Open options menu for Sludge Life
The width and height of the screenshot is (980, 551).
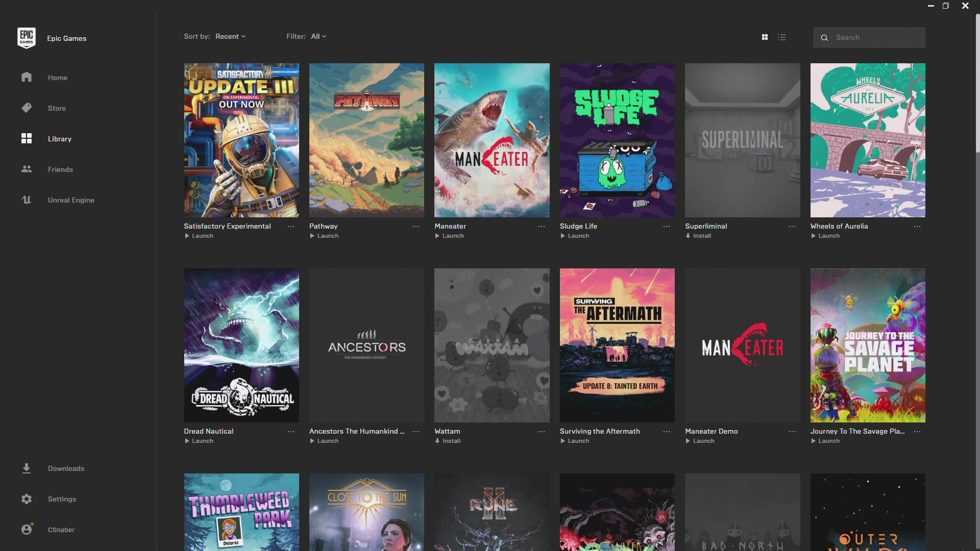tap(667, 226)
